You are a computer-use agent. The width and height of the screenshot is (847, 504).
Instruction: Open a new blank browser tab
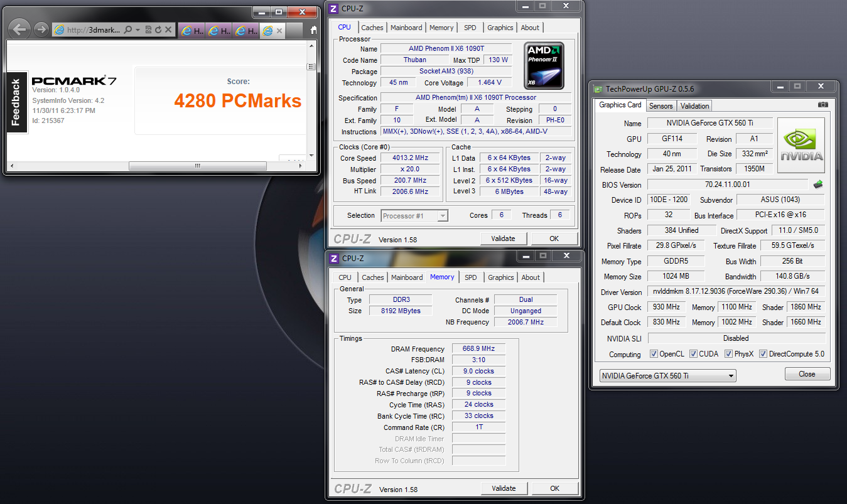click(294, 30)
